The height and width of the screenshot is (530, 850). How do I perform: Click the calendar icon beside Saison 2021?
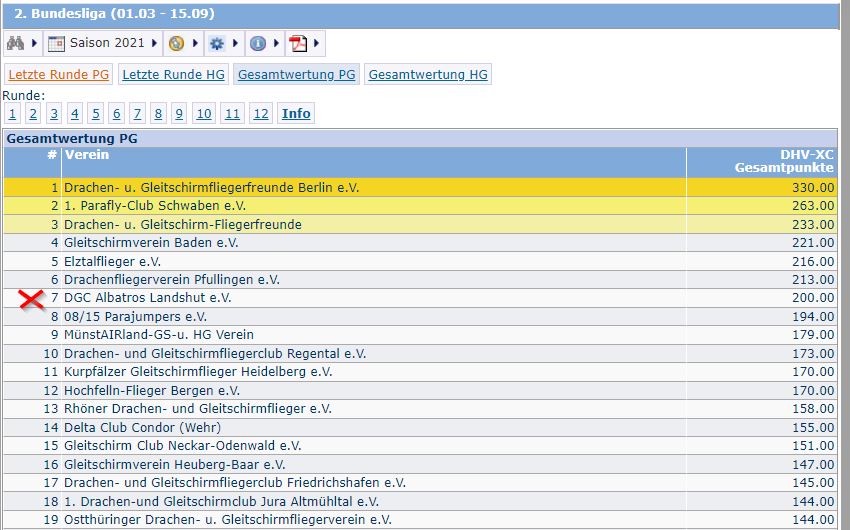56,43
